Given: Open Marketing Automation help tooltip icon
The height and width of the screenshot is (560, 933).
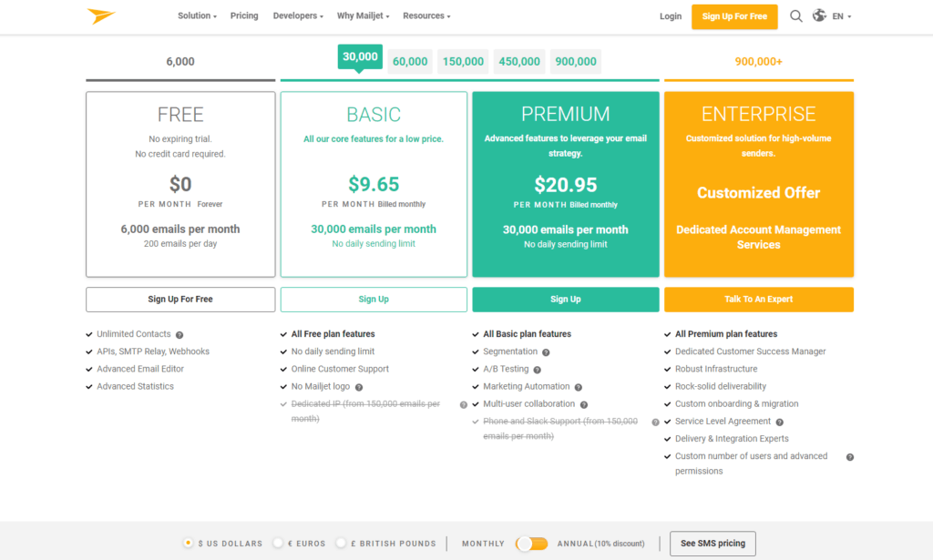Looking at the screenshot, I should 578,387.
